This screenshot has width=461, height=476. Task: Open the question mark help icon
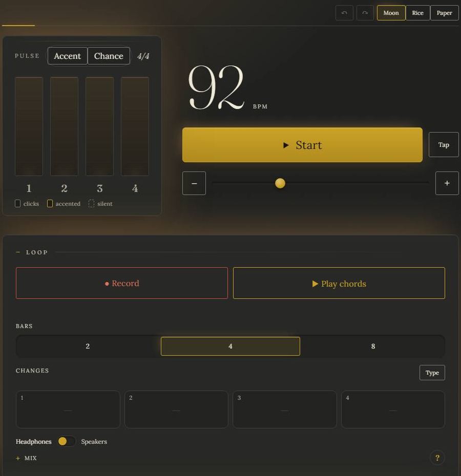click(x=437, y=458)
